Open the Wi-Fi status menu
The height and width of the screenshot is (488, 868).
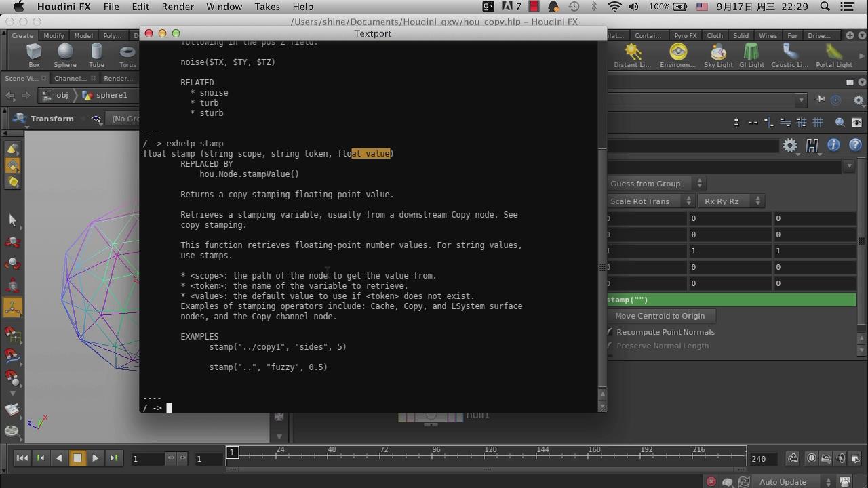point(614,7)
